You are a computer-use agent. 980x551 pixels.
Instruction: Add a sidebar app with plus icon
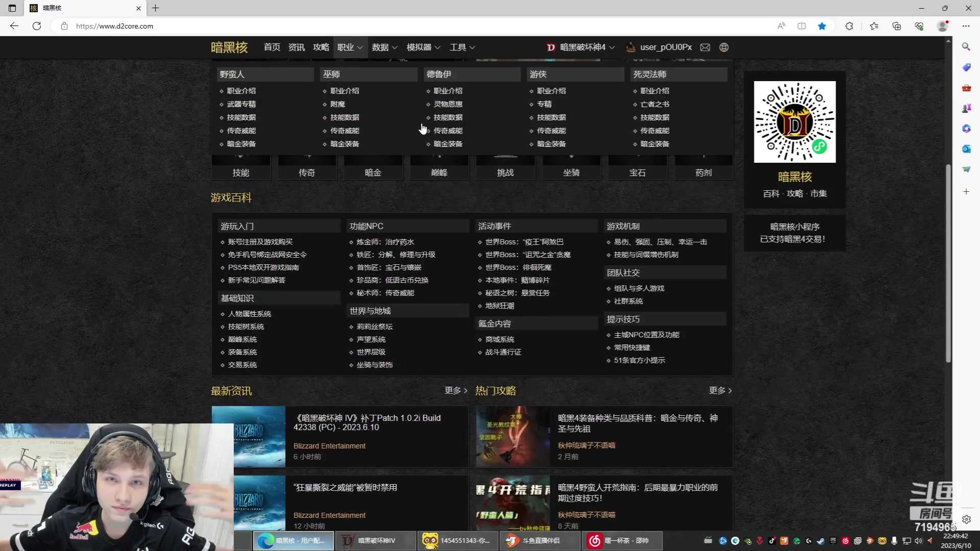[x=966, y=192]
